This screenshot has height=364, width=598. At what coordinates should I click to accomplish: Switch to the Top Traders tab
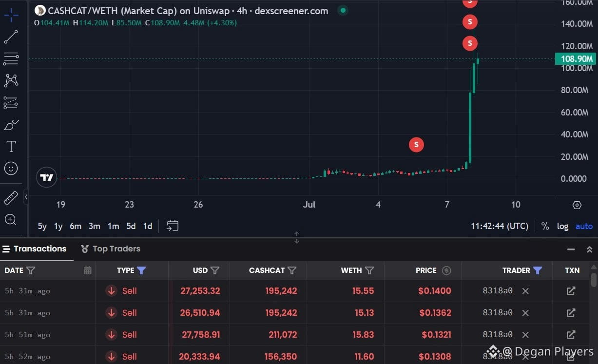111,249
